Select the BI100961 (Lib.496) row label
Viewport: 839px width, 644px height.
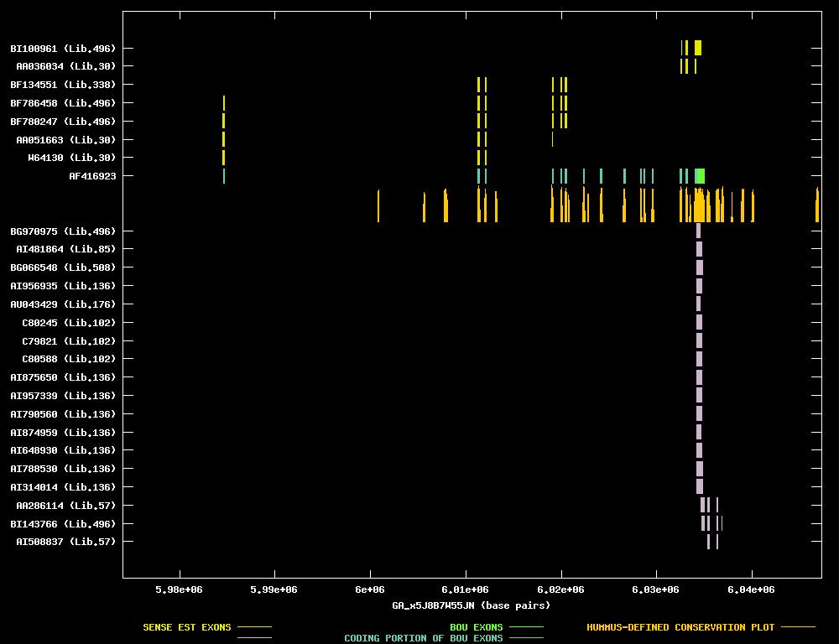pos(63,49)
